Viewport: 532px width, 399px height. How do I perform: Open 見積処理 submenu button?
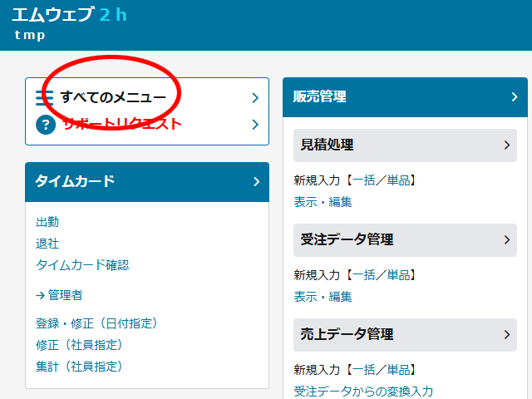[x=405, y=145]
